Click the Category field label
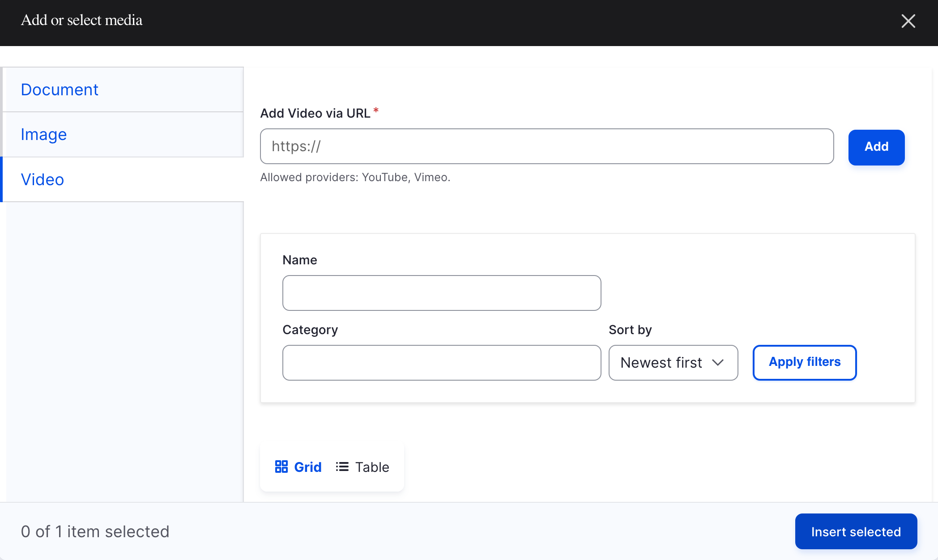The width and height of the screenshot is (938, 560). pos(310,330)
